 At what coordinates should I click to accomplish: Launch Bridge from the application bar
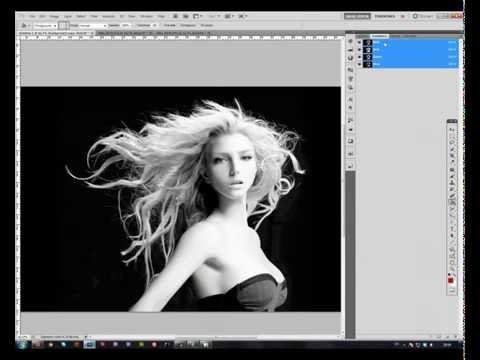pos(175,16)
